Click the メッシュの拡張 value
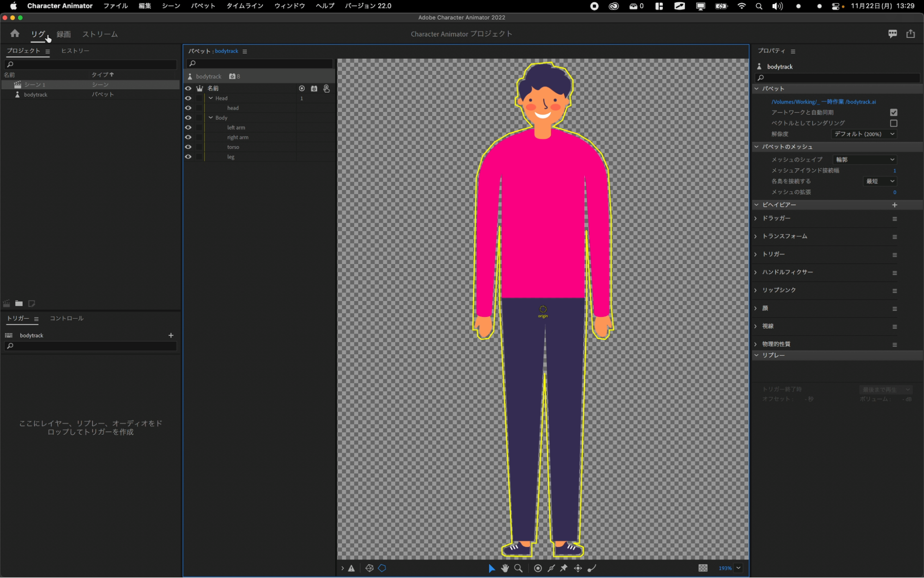This screenshot has width=924, height=578. pyautogui.click(x=894, y=192)
